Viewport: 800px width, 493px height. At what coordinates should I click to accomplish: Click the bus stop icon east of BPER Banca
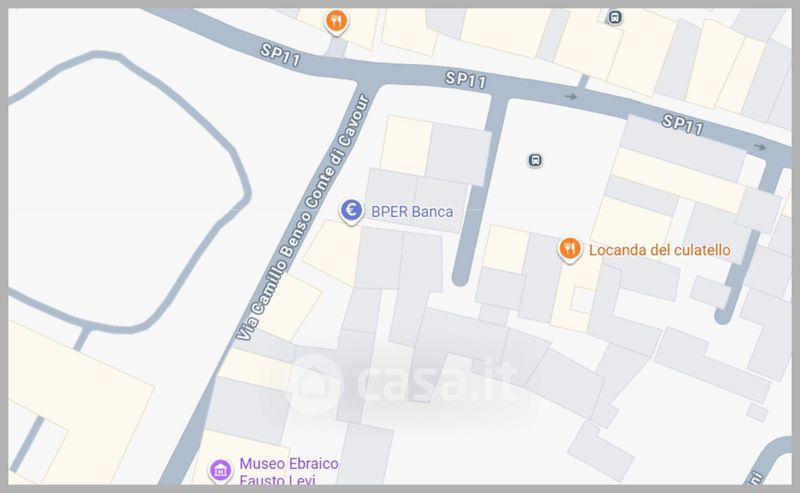(x=535, y=160)
